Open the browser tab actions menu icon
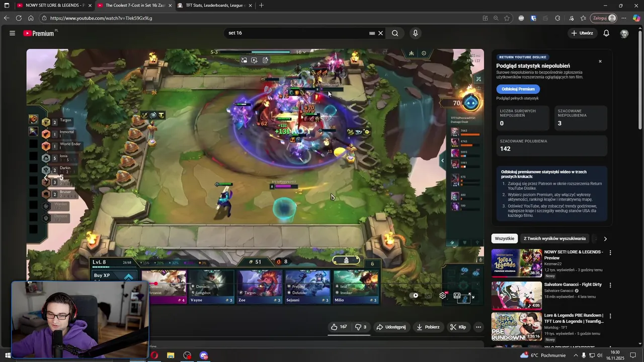The height and width of the screenshot is (362, 644). [x=7, y=6]
